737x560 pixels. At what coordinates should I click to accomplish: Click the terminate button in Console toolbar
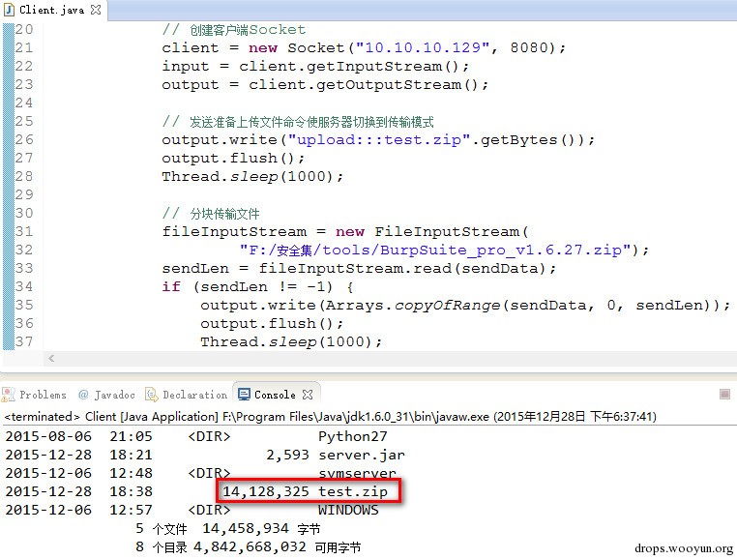724,394
